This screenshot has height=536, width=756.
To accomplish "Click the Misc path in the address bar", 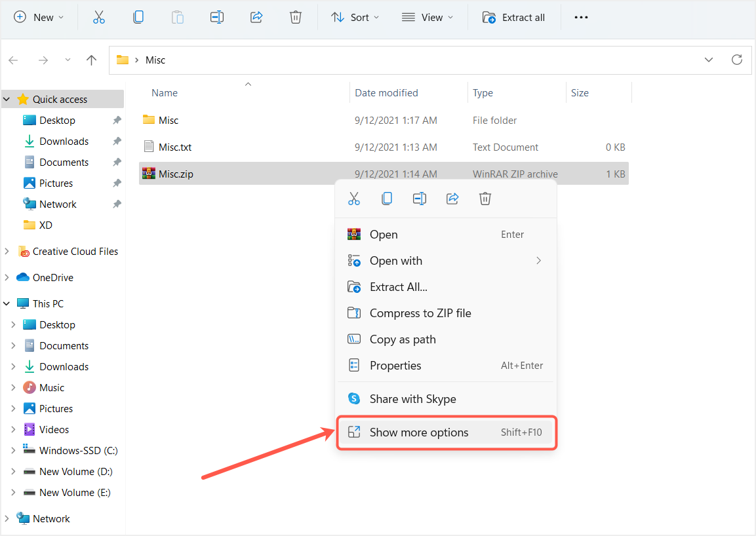I will pyautogui.click(x=155, y=60).
